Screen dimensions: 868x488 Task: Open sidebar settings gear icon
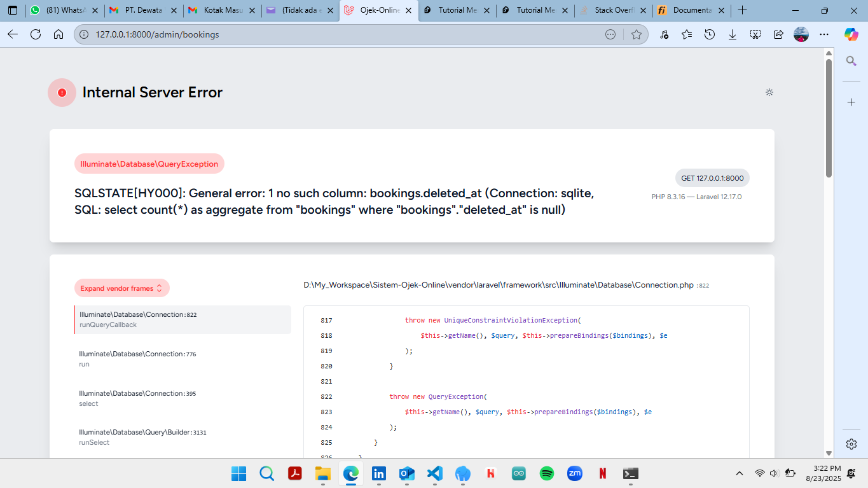click(851, 444)
